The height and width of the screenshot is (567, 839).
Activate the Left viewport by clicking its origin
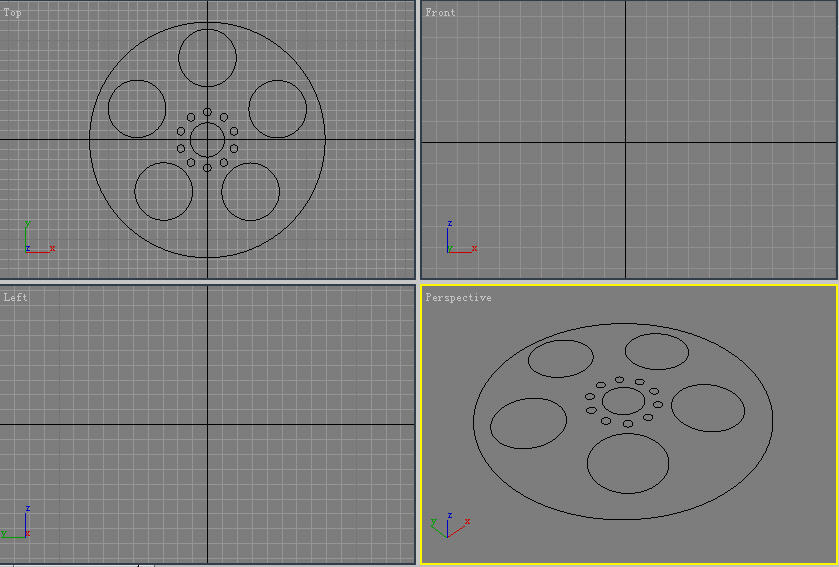pyautogui.click(x=207, y=425)
